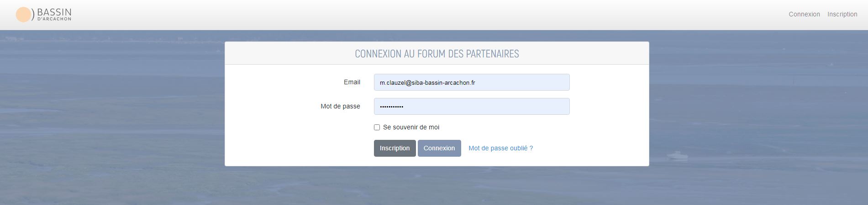Click background photo left of login panel
This screenshot has height=205, width=868.
click(x=114, y=114)
